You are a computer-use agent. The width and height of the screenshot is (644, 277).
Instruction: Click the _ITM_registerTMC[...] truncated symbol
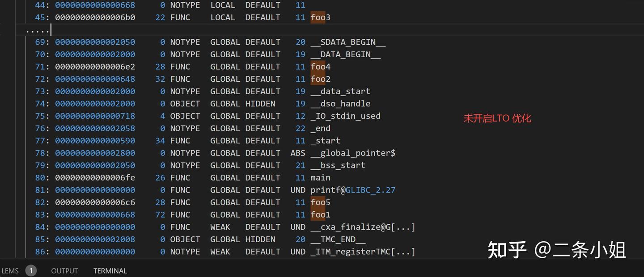[x=363, y=252]
